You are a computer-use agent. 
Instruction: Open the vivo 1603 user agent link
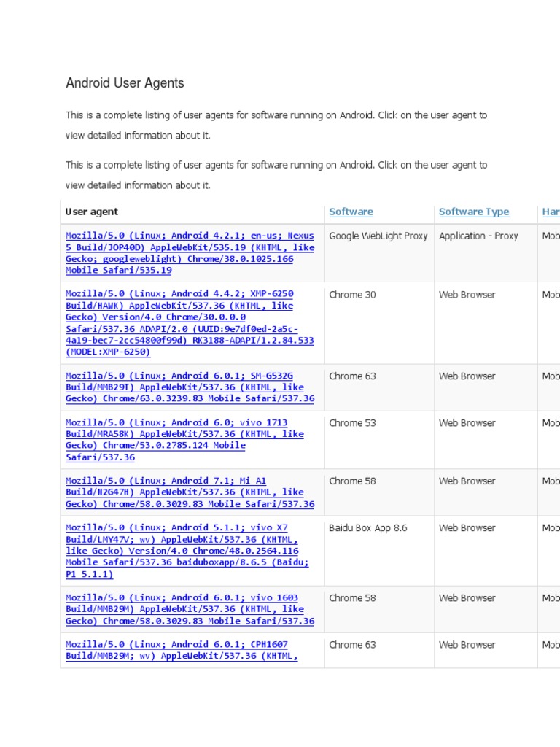click(190, 609)
